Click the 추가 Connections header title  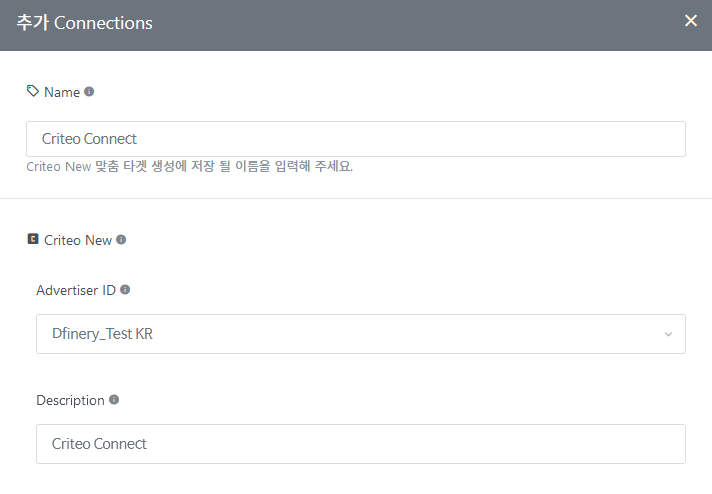point(84,23)
